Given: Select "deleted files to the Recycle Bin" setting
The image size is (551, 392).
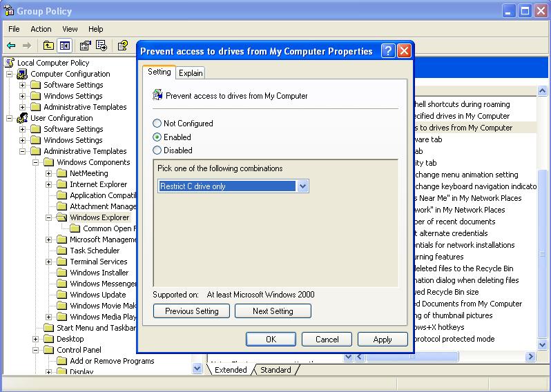Looking at the screenshot, I should 464,268.
